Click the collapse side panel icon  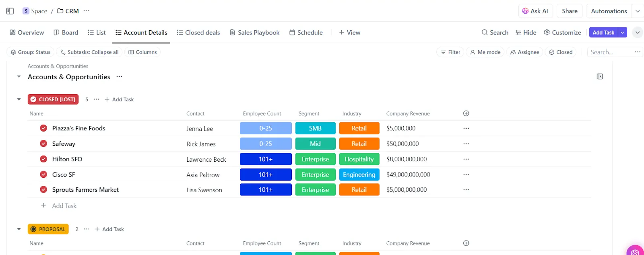(600, 76)
